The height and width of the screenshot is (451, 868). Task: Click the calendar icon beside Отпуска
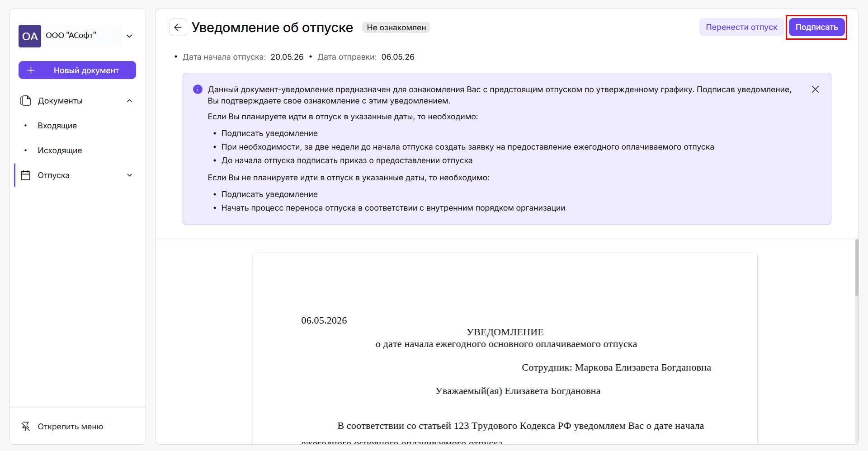click(x=26, y=175)
